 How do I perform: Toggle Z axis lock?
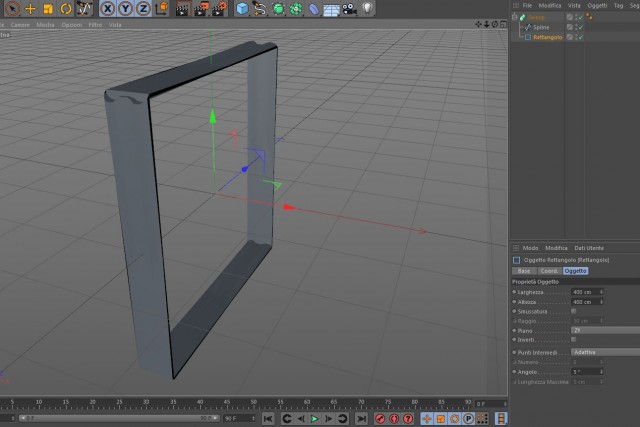pyautogui.click(x=143, y=9)
